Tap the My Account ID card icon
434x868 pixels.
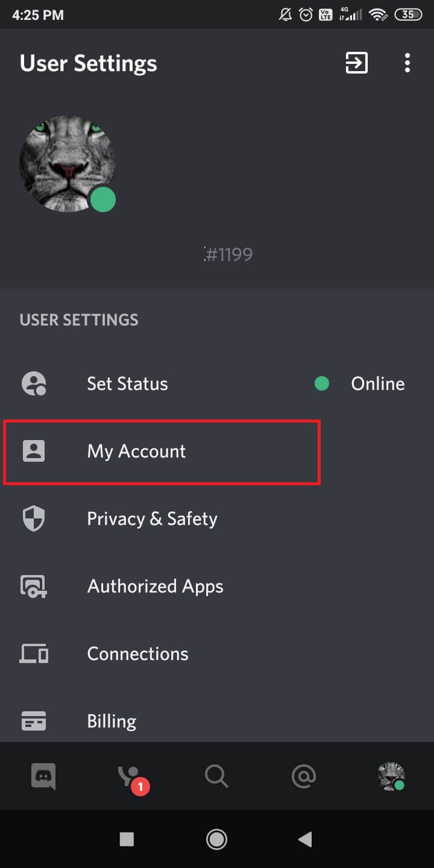point(34,451)
